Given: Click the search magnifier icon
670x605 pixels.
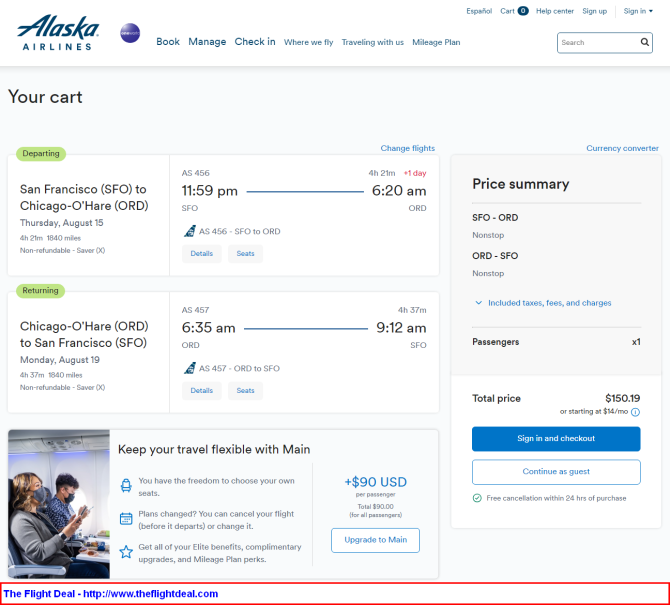Looking at the screenshot, I should (644, 42).
